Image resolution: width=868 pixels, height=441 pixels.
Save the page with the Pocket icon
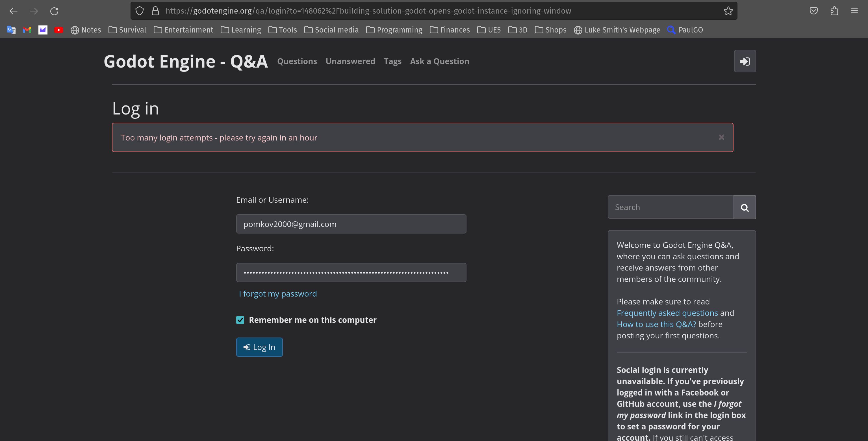814,11
